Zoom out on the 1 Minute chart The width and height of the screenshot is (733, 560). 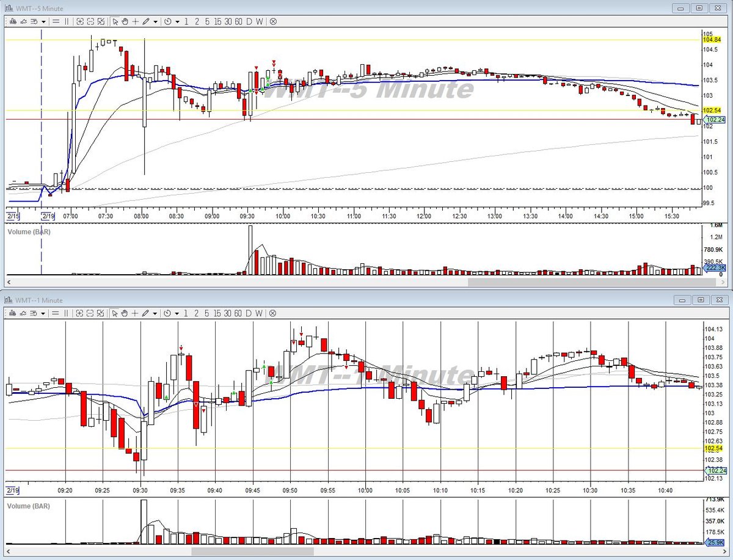[x=90, y=313]
